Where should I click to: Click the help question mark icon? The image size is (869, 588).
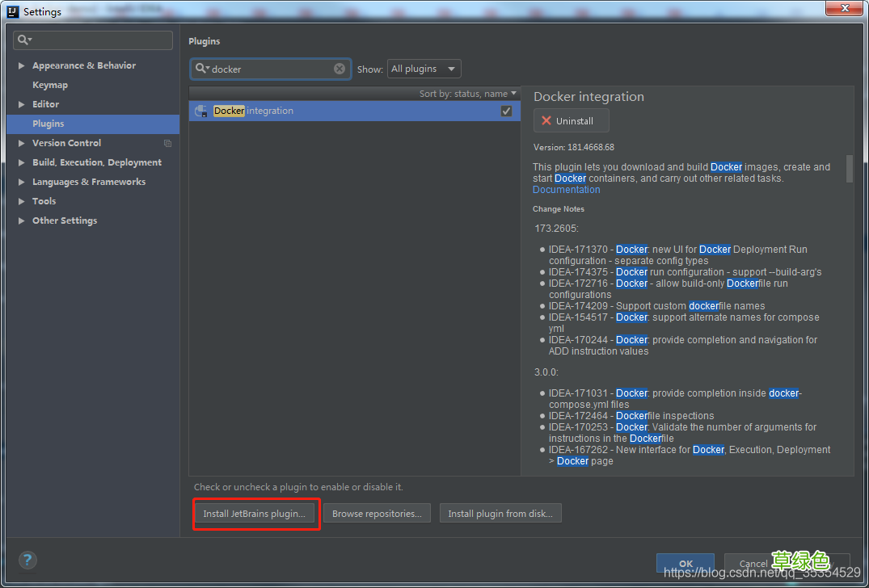click(27, 560)
